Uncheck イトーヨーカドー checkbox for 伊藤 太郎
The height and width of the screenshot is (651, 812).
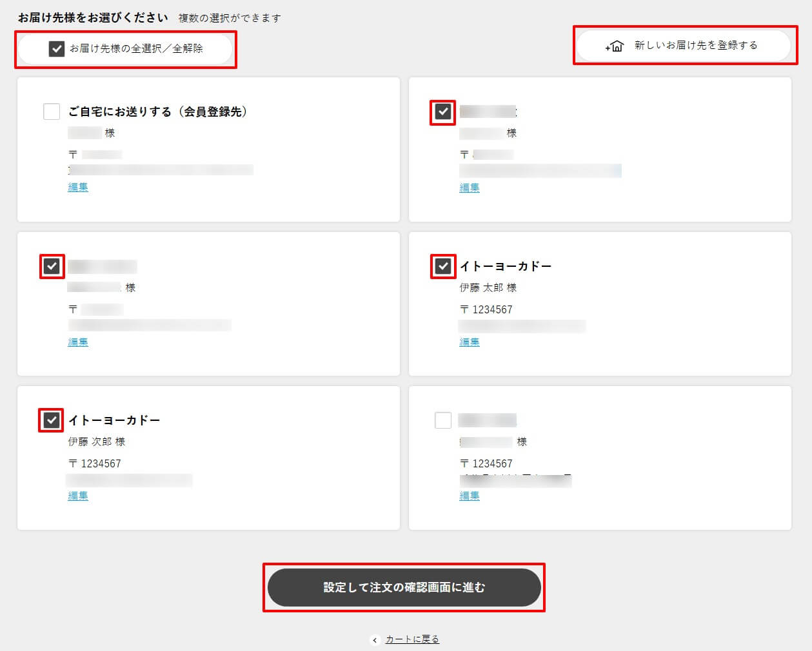(x=443, y=266)
